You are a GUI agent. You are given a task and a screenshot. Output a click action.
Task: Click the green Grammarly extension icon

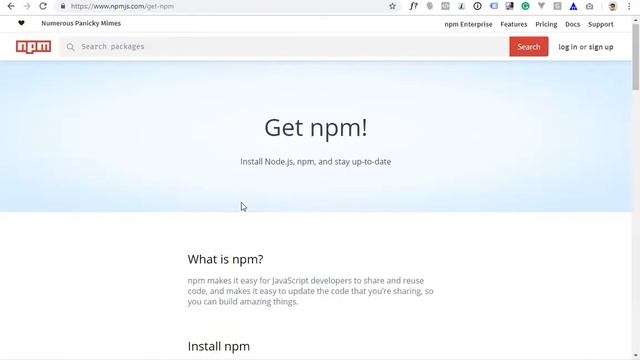tap(525, 6)
